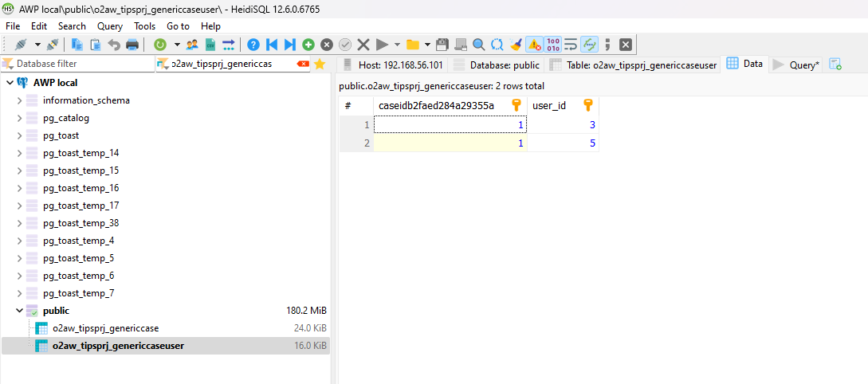Toggle the stop-on-errors warning button
868x384 pixels.
[534, 45]
